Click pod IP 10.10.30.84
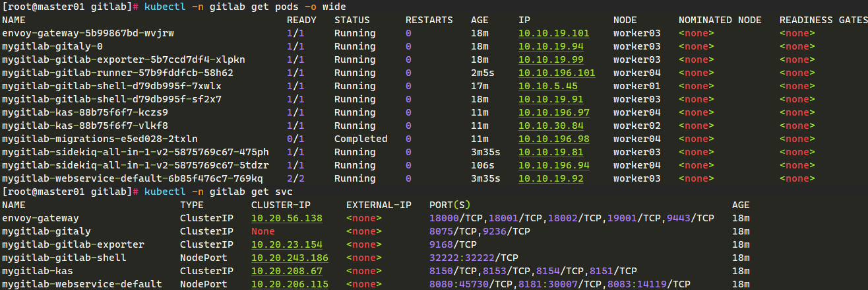868x290 pixels. pos(551,126)
